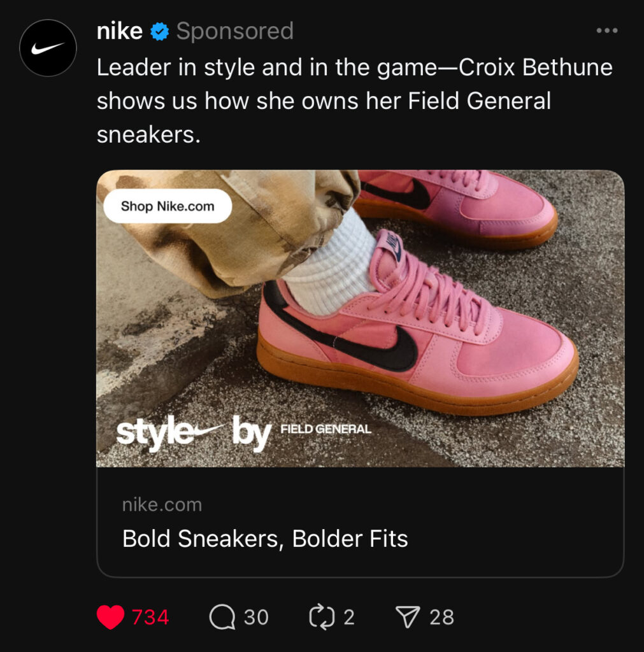Image resolution: width=644 pixels, height=652 pixels.
Task: Click the "style by" Field General logo
Action: [x=243, y=434]
